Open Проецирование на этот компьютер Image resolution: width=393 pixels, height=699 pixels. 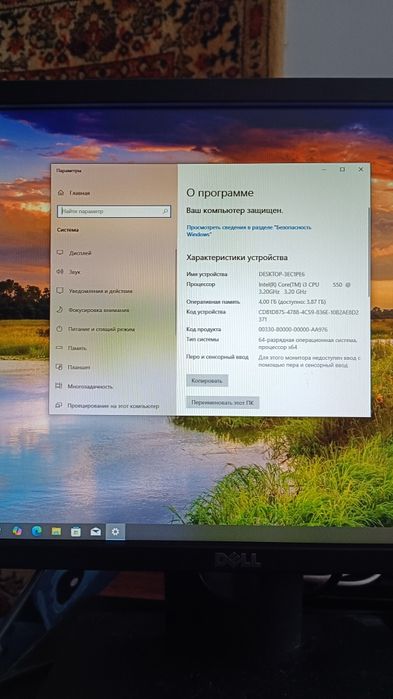(x=108, y=406)
